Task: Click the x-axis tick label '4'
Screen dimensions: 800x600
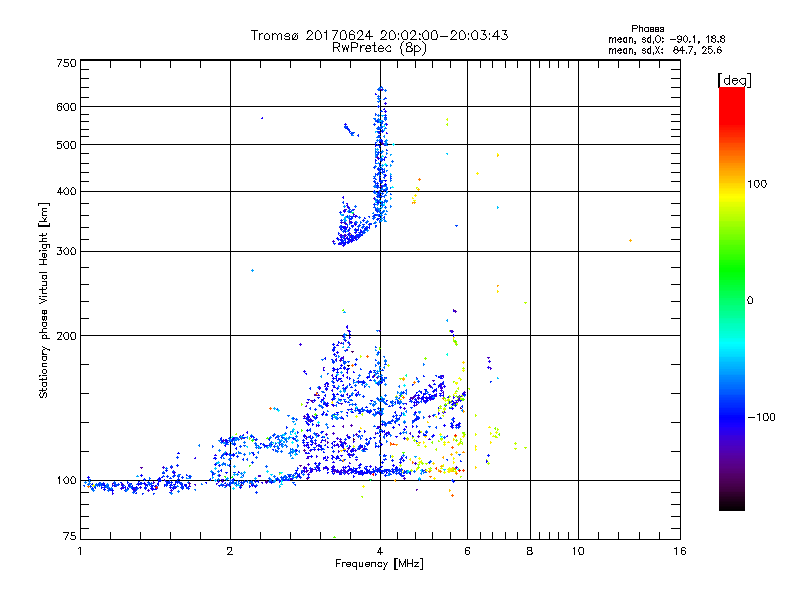Action: click(380, 551)
